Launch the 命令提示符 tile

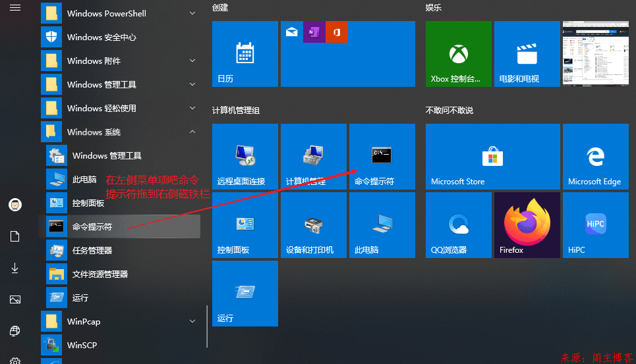(382, 157)
